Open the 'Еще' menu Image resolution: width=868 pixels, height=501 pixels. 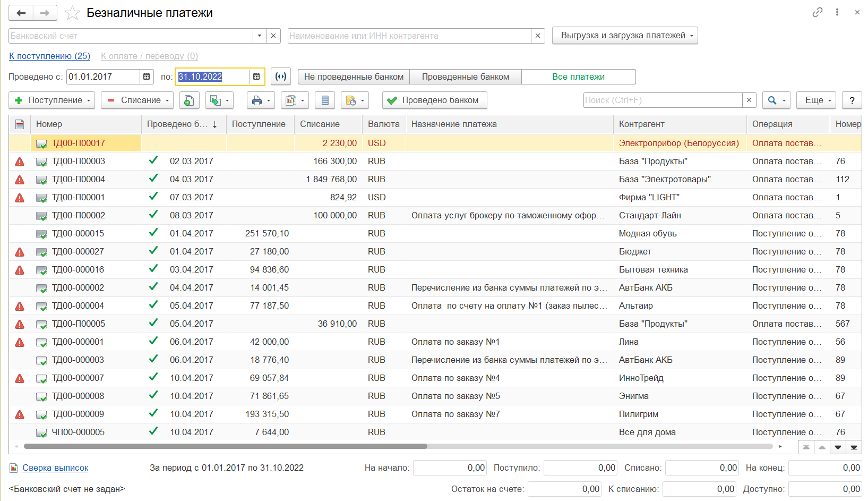coord(818,100)
